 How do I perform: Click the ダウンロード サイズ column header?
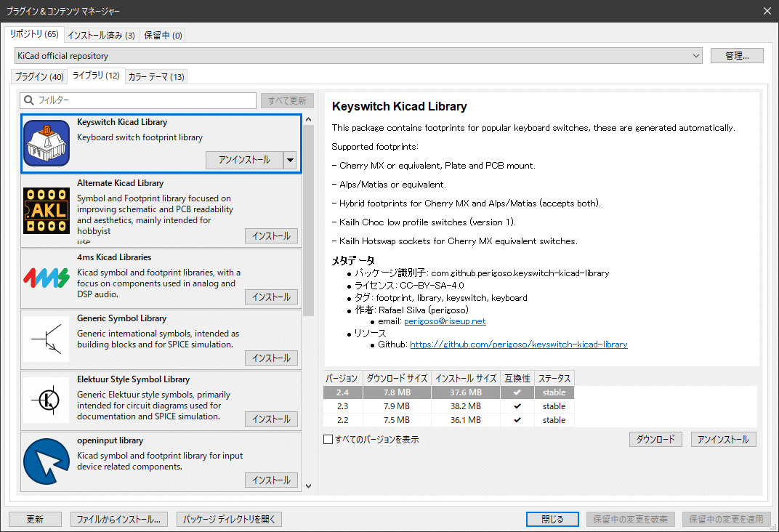[x=397, y=379]
